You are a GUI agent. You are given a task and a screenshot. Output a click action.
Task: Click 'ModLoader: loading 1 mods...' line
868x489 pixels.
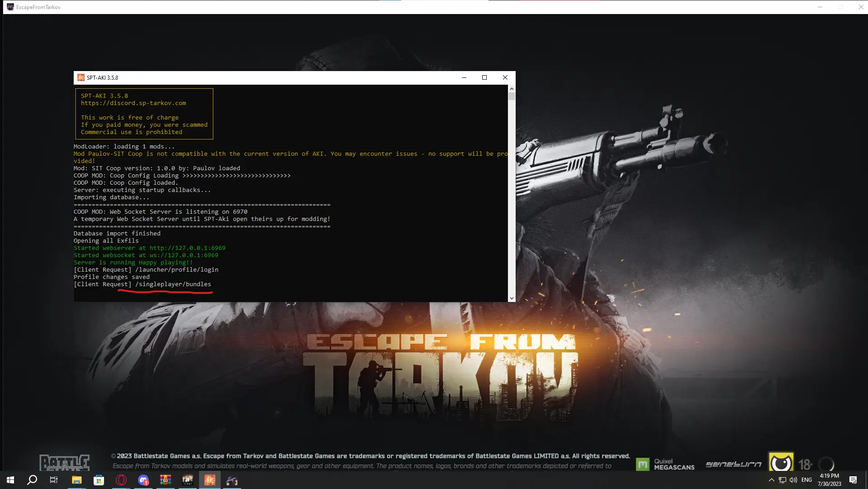pos(124,147)
